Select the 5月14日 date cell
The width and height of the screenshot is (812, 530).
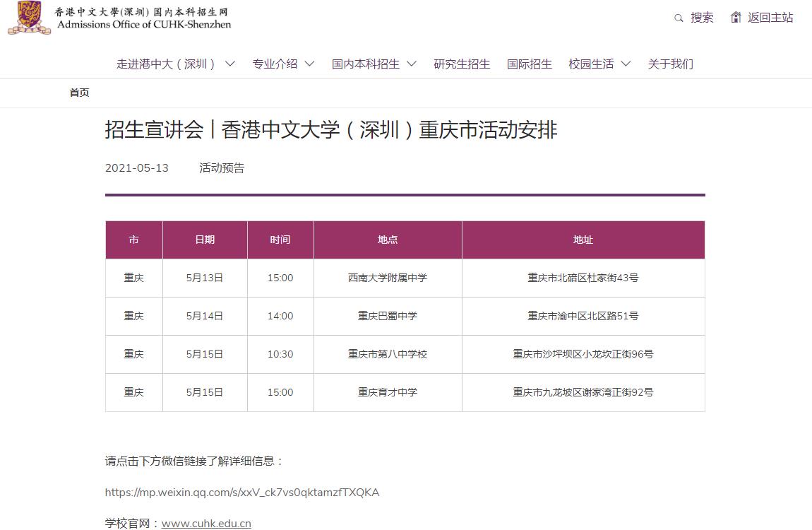pos(205,316)
